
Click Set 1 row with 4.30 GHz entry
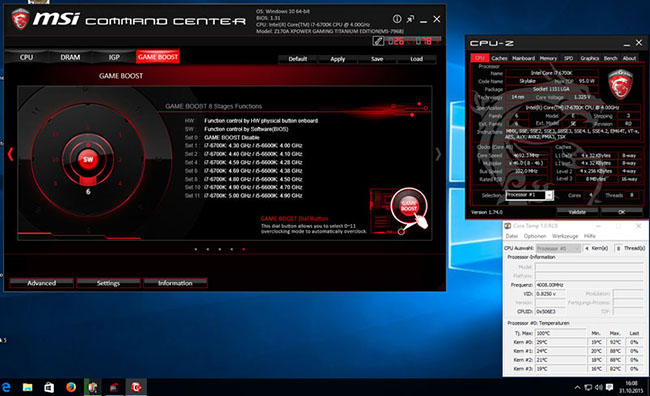point(244,146)
